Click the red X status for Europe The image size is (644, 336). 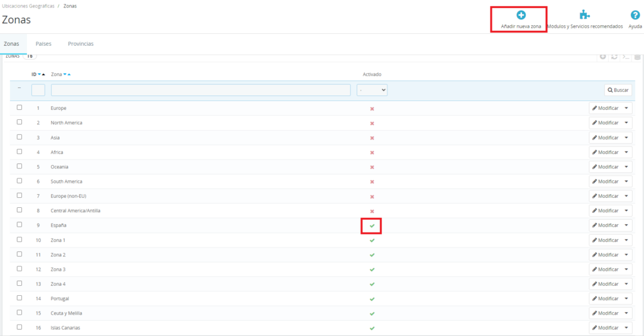pyautogui.click(x=372, y=109)
